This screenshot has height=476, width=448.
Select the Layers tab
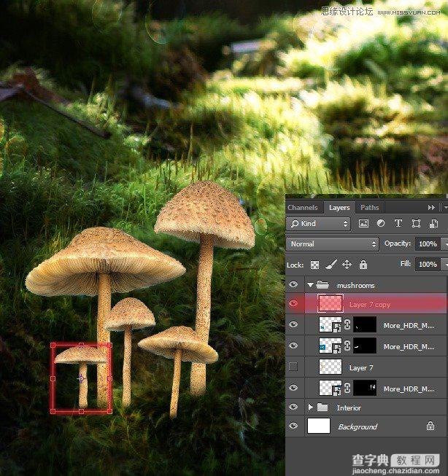tap(339, 208)
